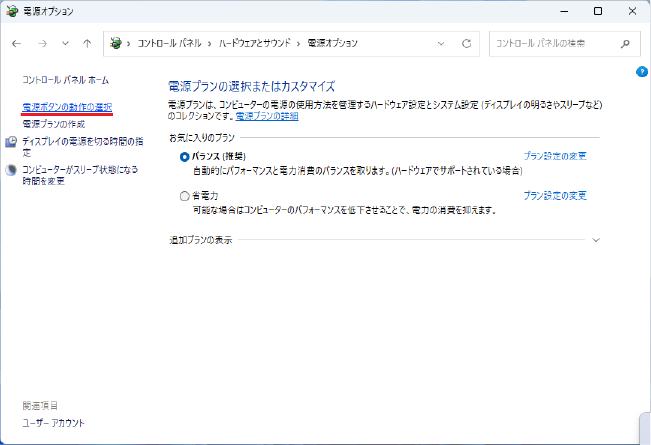The height and width of the screenshot is (445, 651).
Task: Click コントロール パネル breadcrumb
Action: (169, 43)
